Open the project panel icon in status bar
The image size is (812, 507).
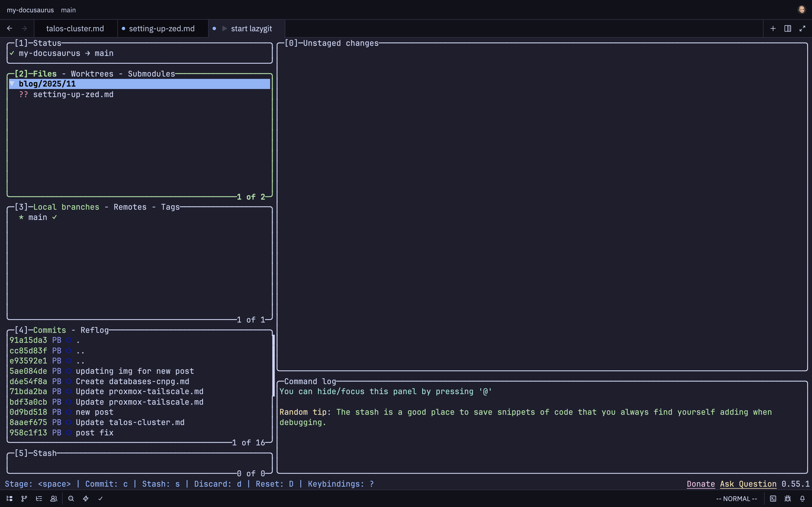click(9, 499)
